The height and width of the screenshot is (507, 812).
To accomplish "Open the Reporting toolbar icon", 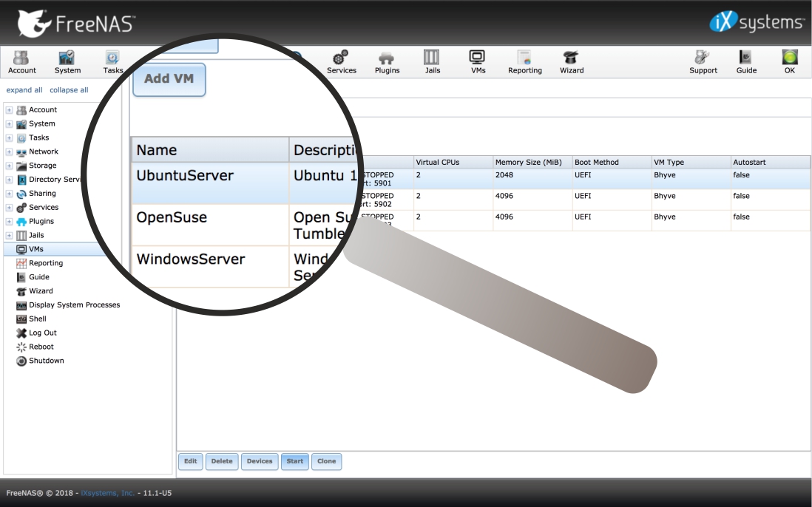I will click(x=524, y=62).
